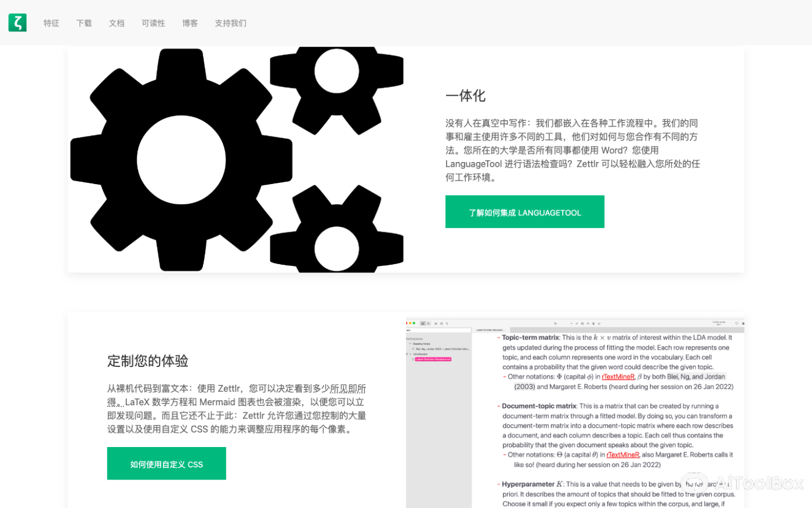Open the 特征 navigation item
The width and height of the screenshot is (812, 508).
(x=51, y=23)
